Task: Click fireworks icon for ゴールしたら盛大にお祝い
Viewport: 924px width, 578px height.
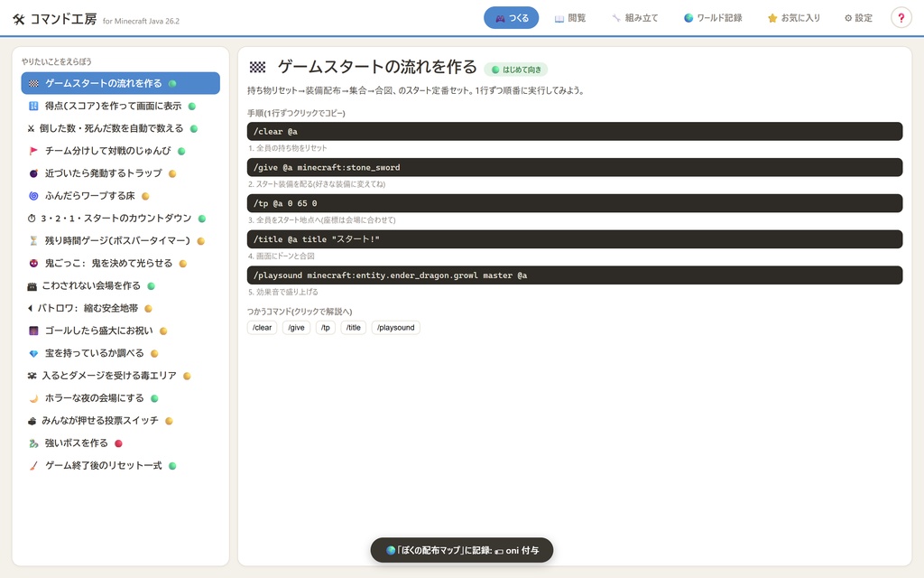Action: pos(33,331)
